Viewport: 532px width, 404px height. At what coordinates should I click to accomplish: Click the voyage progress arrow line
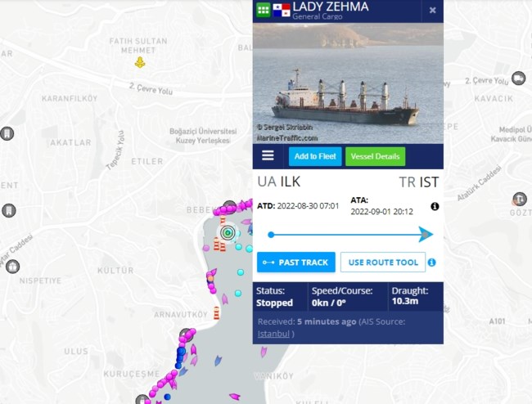[348, 235]
